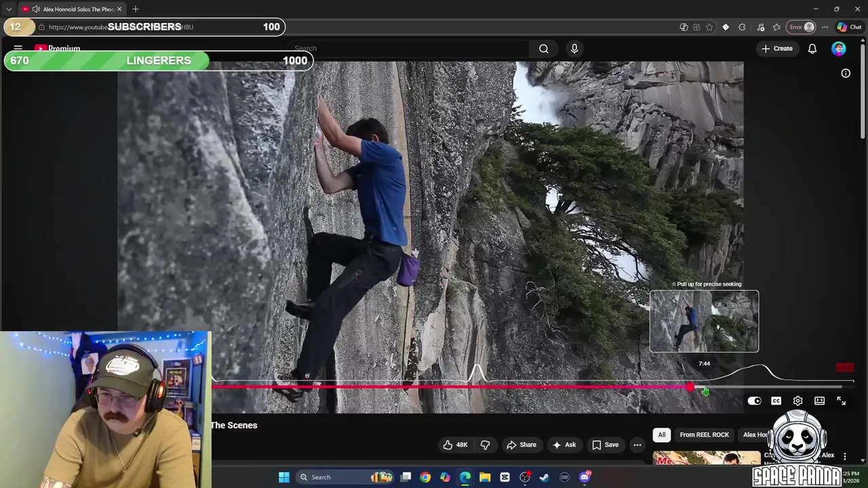Open Windows Start menu

coord(284,477)
